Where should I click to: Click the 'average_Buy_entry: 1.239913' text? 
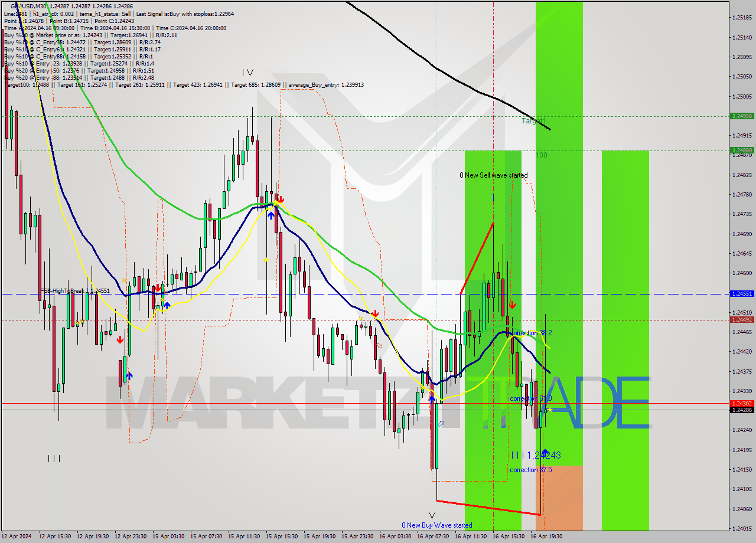click(325, 85)
